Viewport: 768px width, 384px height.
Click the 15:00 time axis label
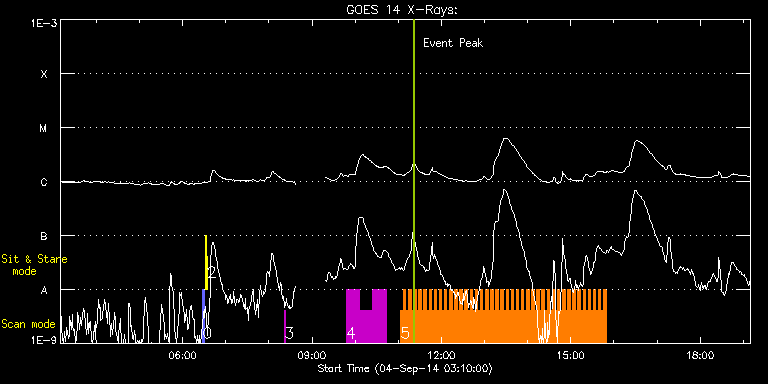coord(571,354)
